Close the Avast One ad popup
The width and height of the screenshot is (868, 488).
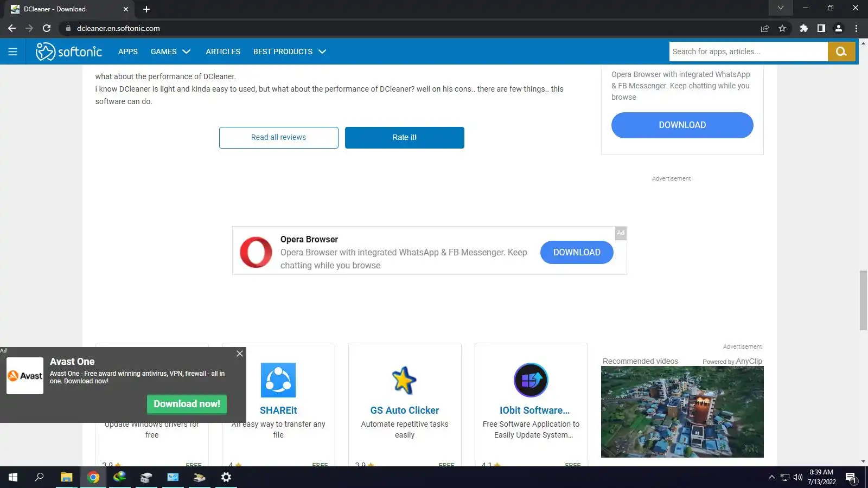(x=240, y=354)
